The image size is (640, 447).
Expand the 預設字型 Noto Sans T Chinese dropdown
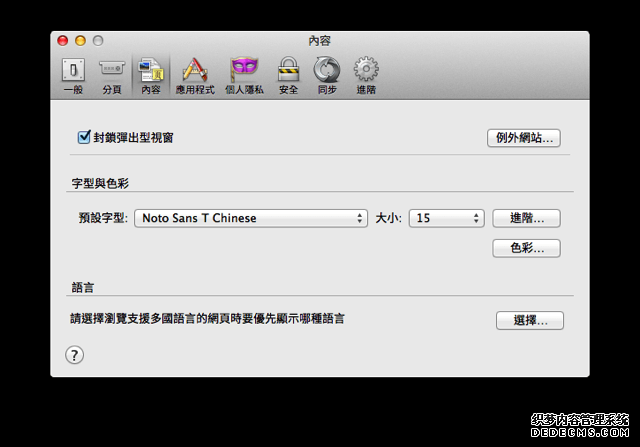251,218
